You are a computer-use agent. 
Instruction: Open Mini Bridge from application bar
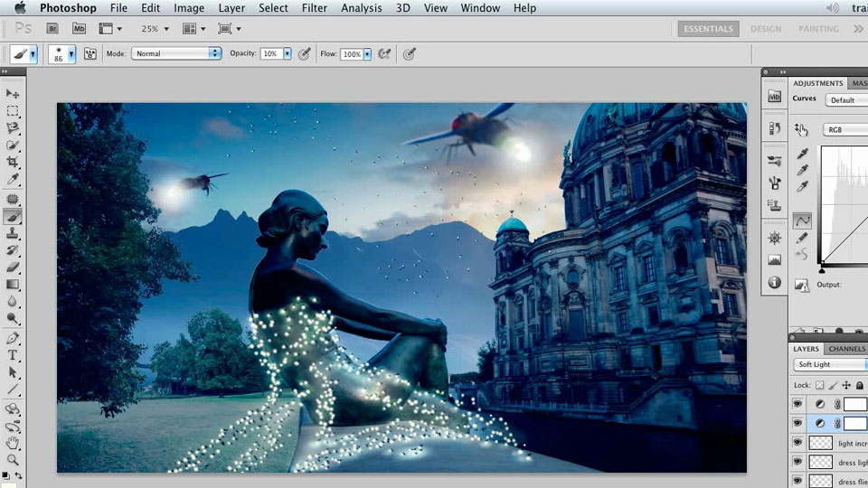(80, 28)
